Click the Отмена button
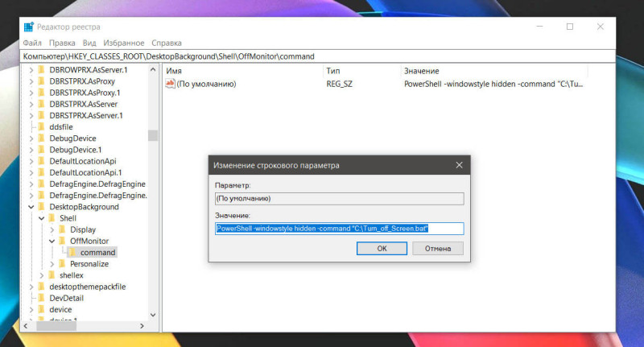This screenshot has width=644, height=347. coord(438,249)
